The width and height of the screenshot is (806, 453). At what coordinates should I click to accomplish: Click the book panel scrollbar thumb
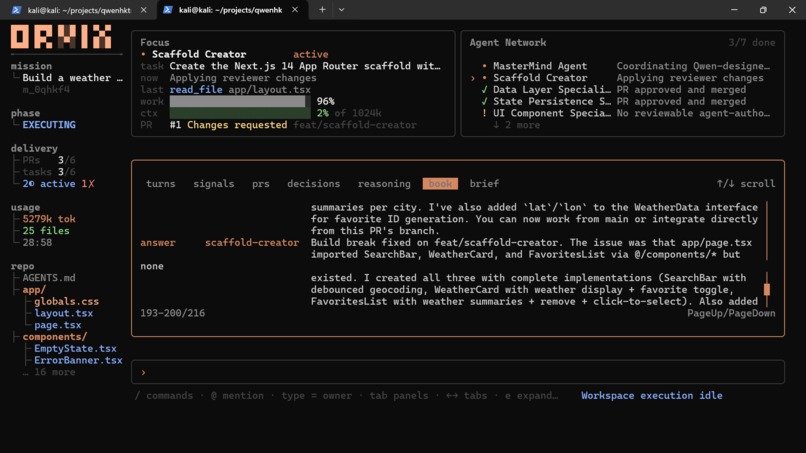766,289
